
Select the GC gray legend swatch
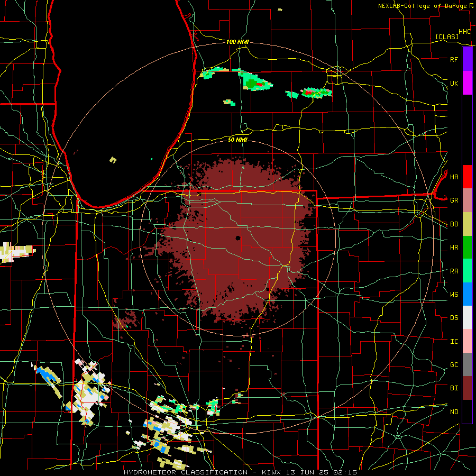[x=467, y=364]
